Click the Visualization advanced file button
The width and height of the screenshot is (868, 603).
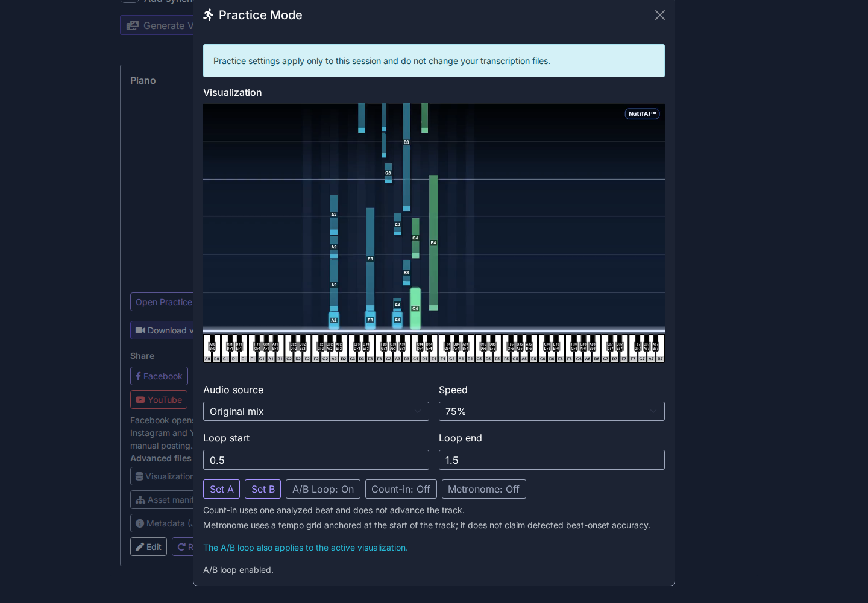coord(162,476)
